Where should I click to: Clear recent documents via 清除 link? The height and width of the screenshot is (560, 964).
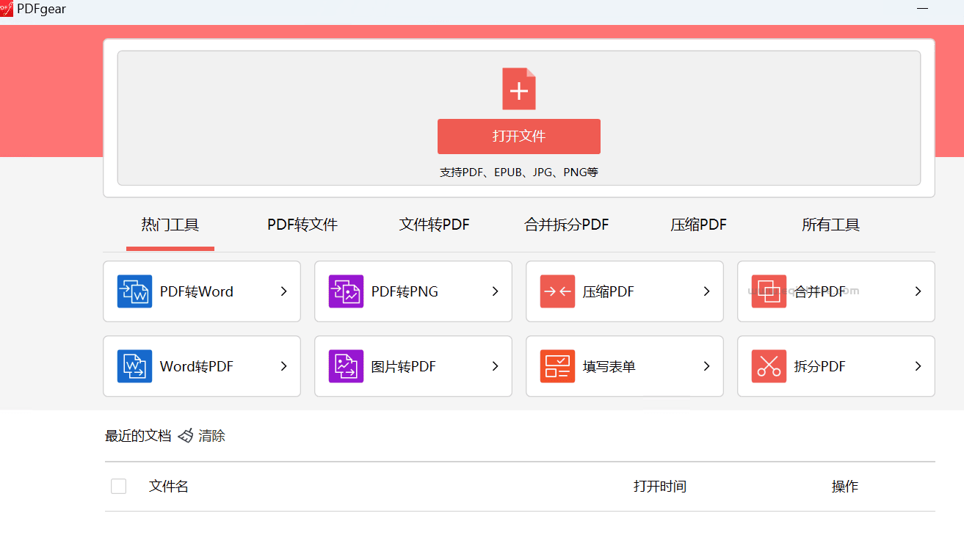[212, 435]
